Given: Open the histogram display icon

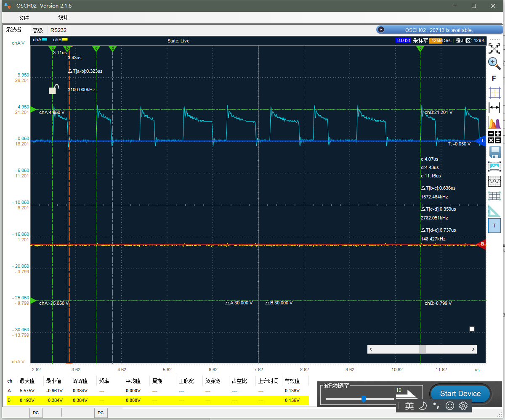Looking at the screenshot, I should click(494, 123).
